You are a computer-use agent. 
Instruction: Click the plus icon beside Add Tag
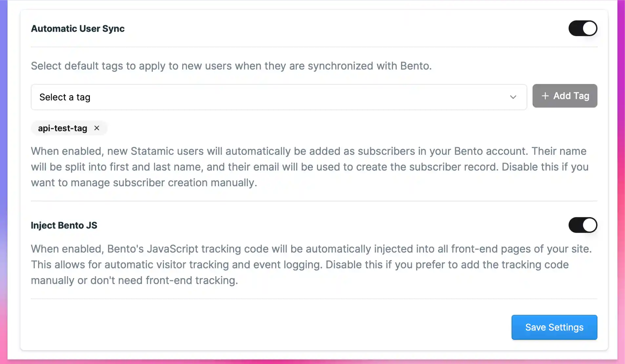coord(545,96)
